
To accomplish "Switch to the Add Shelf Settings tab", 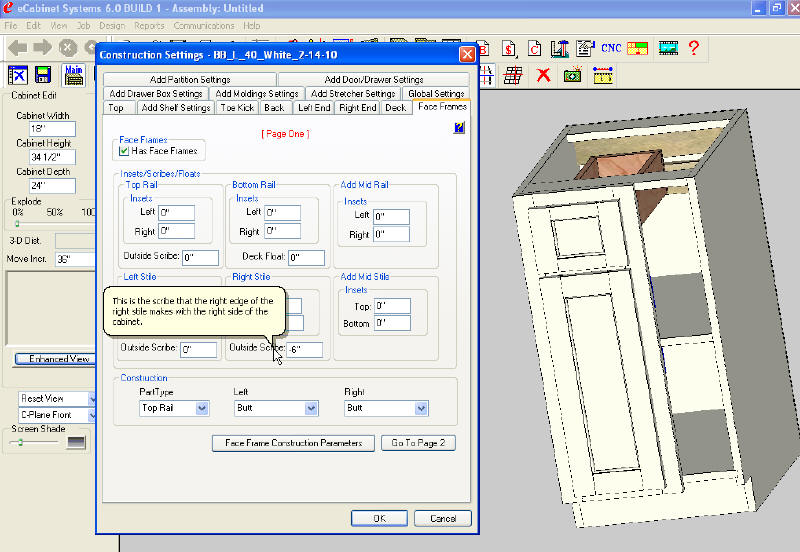I will click(176, 108).
